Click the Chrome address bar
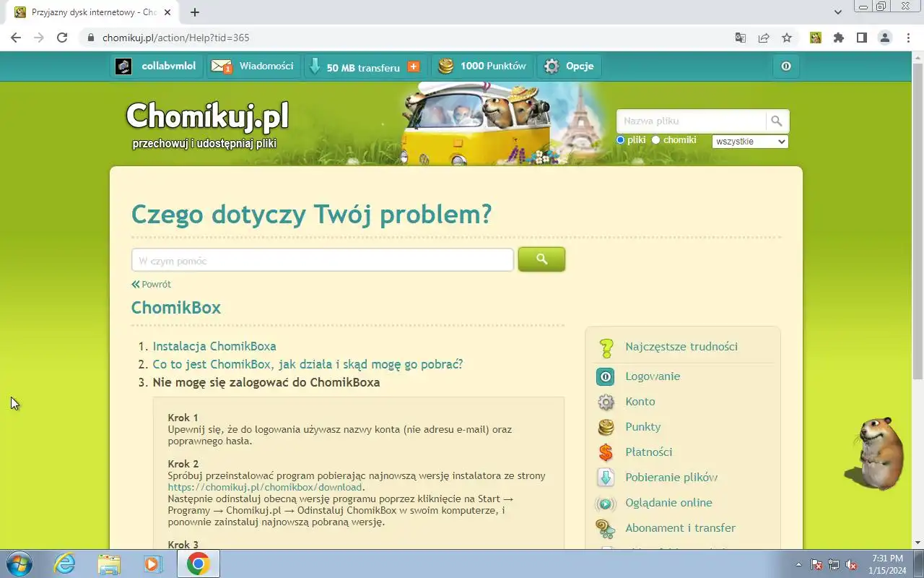The height and width of the screenshot is (578, 924). coord(404,38)
